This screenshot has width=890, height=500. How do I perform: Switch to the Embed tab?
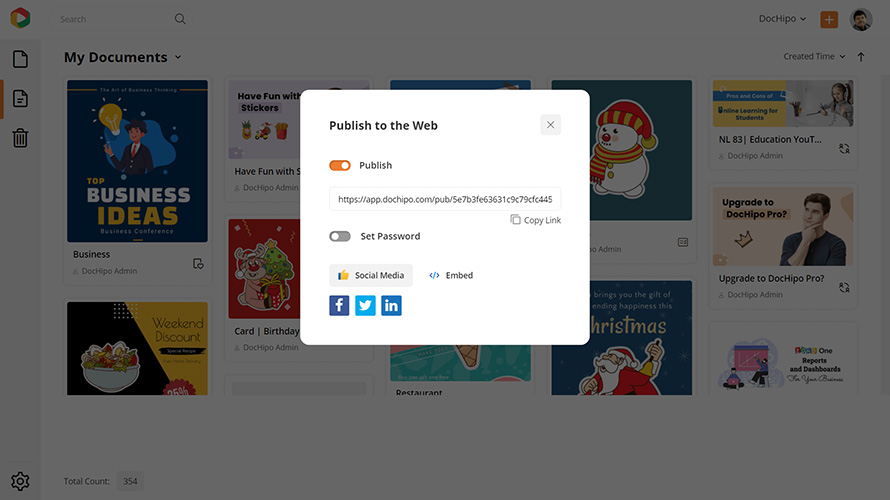point(451,275)
